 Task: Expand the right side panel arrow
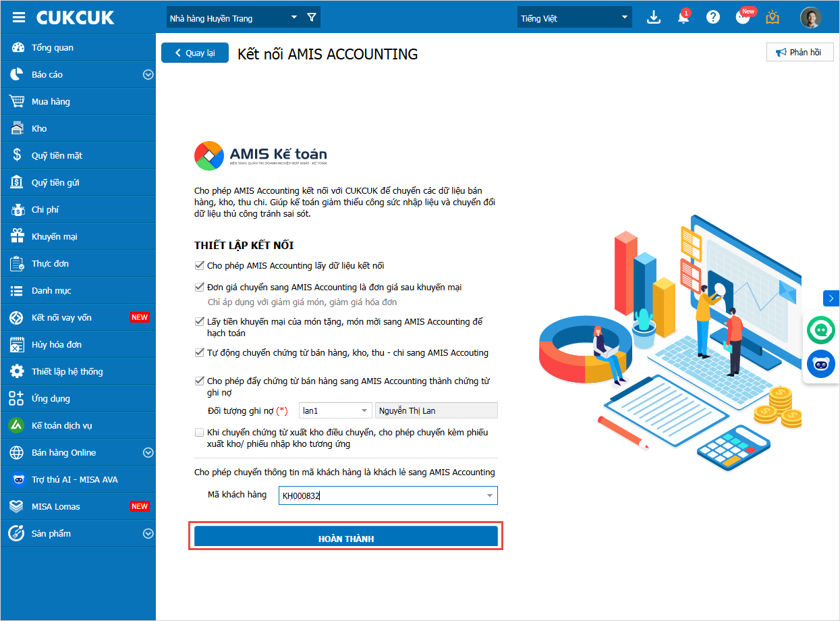click(x=831, y=298)
